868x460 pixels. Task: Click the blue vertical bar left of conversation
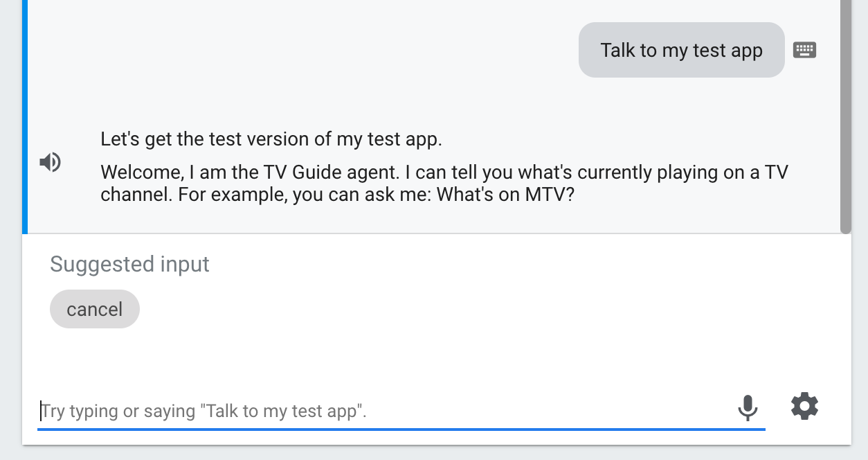tap(25, 118)
